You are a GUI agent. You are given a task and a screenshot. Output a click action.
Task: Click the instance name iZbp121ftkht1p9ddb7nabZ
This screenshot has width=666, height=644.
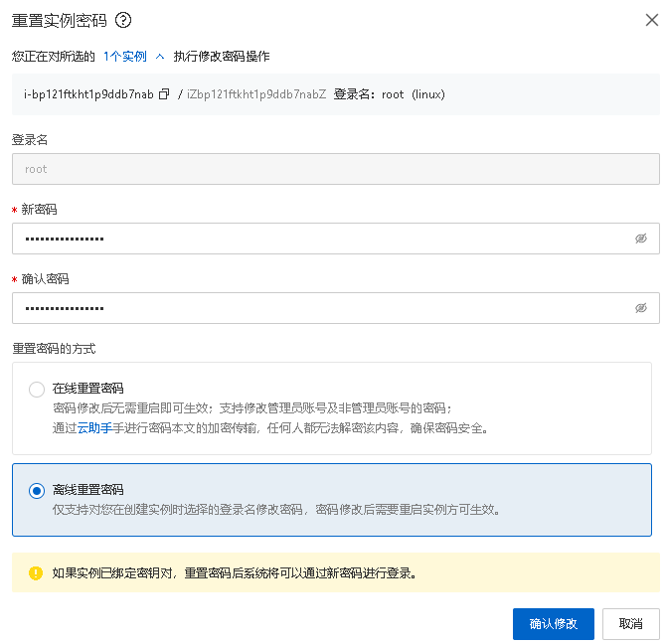[256, 94]
